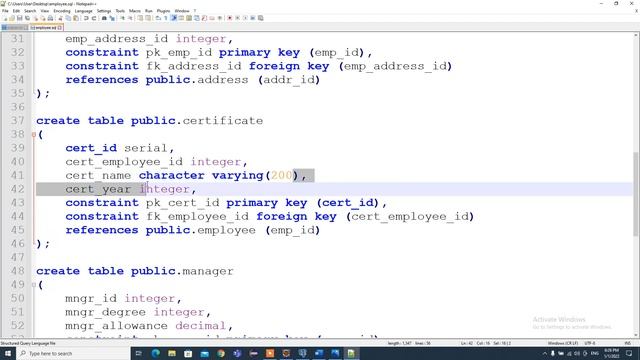Viewport: 640px width, 360px height.
Task: Click the Print toolbar icon
Action: point(50,18)
